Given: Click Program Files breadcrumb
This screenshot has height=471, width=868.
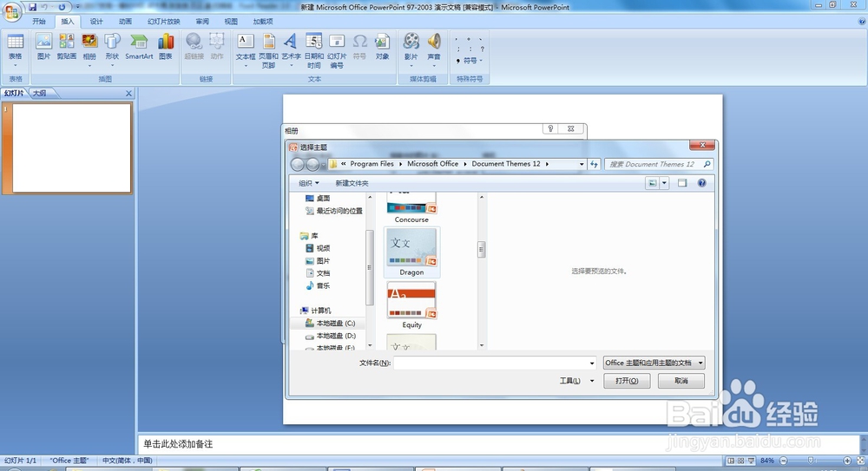Looking at the screenshot, I should pos(372,164).
